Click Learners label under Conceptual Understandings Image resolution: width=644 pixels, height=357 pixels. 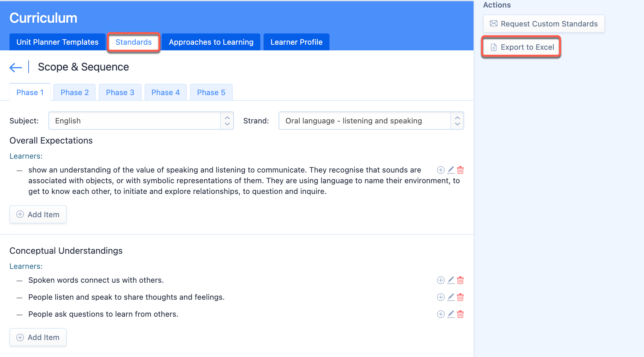coord(26,266)
